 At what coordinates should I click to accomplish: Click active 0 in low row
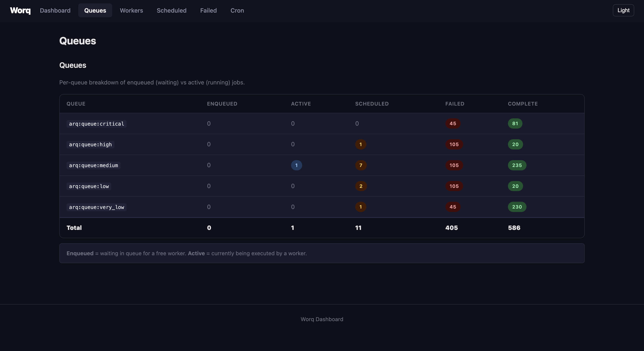click(x=293, y=186)
